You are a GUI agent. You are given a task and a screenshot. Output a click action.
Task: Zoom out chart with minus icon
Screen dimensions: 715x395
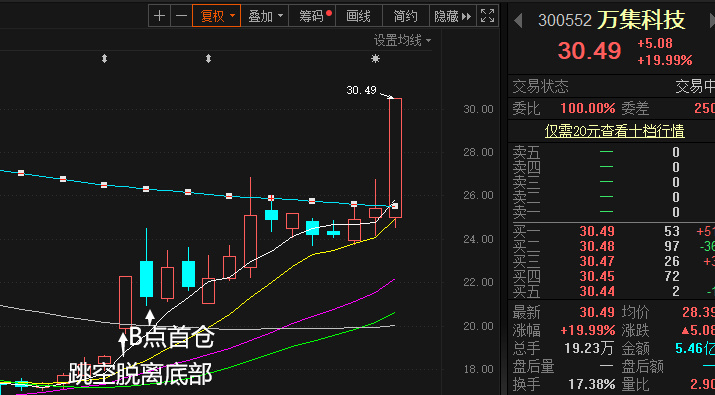pyautogui.click(x=181, y=16)
